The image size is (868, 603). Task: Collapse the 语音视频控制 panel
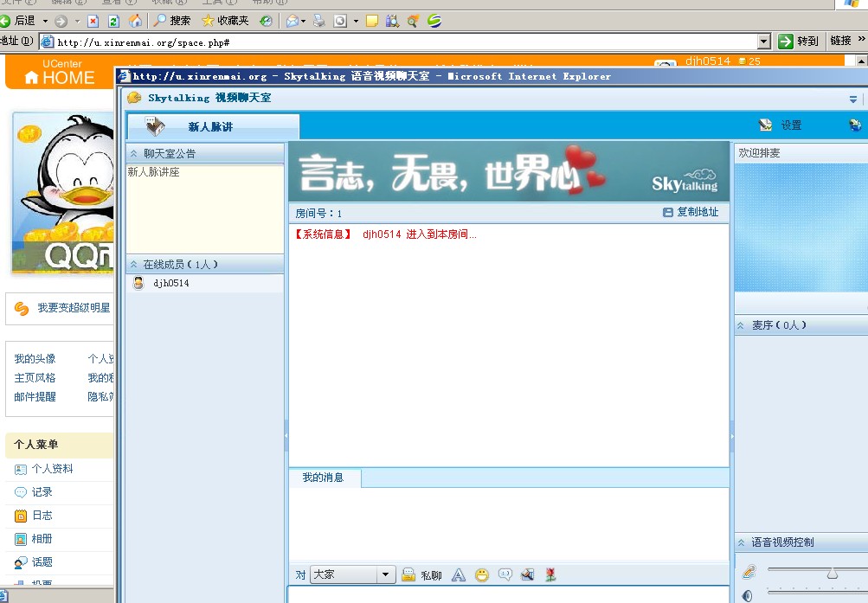pos(742,542)
